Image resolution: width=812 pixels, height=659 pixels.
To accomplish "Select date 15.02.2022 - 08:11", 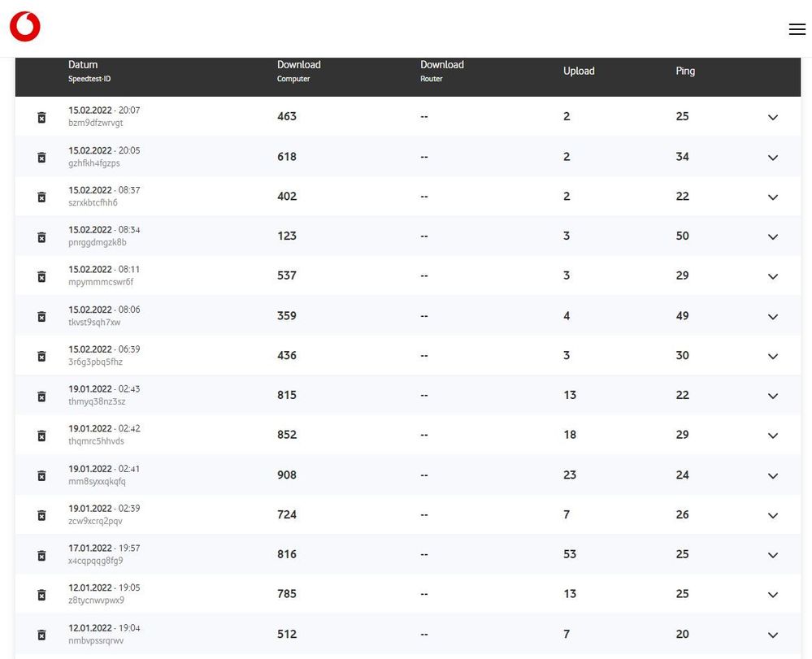I will point(104,269).
